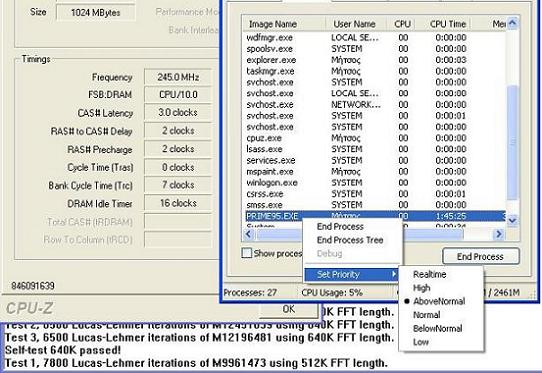Sort by the User Name column header
Screen dimensions: 542x373
tap(354, 24)
